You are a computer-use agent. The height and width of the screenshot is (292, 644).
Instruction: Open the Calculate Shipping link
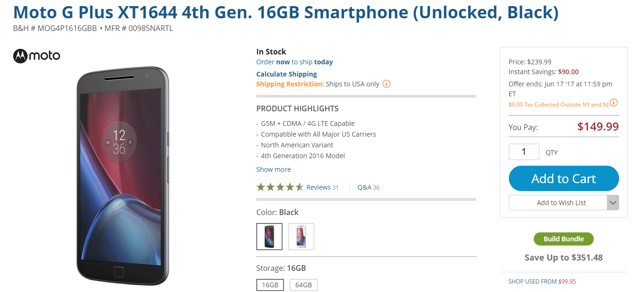(286, 74)
